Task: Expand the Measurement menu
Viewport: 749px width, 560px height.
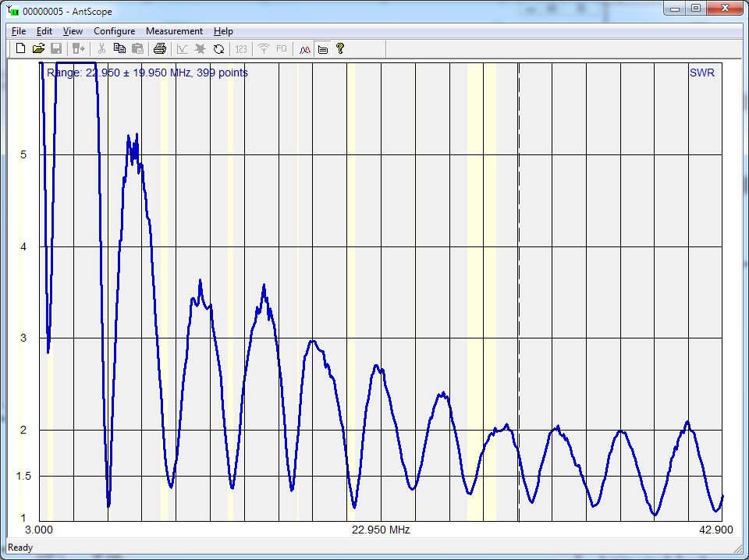Action: [174, 31]
